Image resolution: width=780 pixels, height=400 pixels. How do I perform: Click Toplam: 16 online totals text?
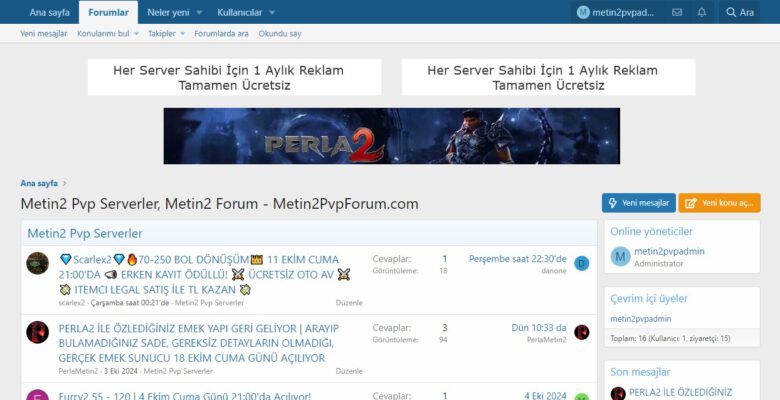point(670,338)
